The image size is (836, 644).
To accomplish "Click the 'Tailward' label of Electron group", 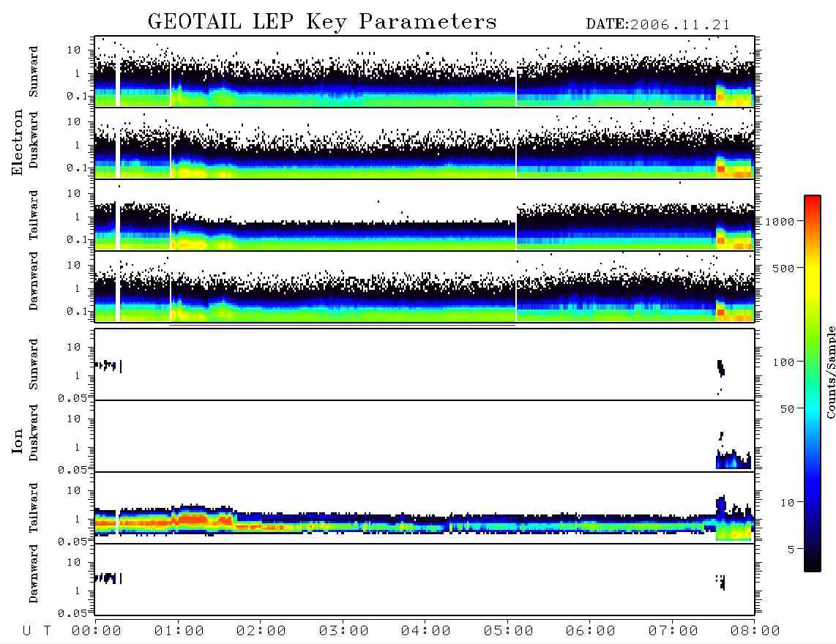I will (34, 215).
